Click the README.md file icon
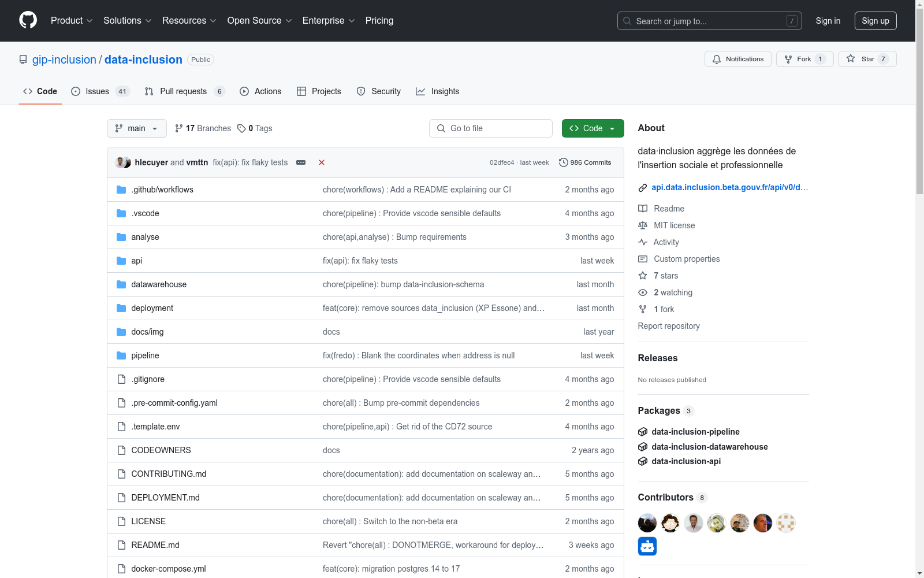 [x=121, y=545]
